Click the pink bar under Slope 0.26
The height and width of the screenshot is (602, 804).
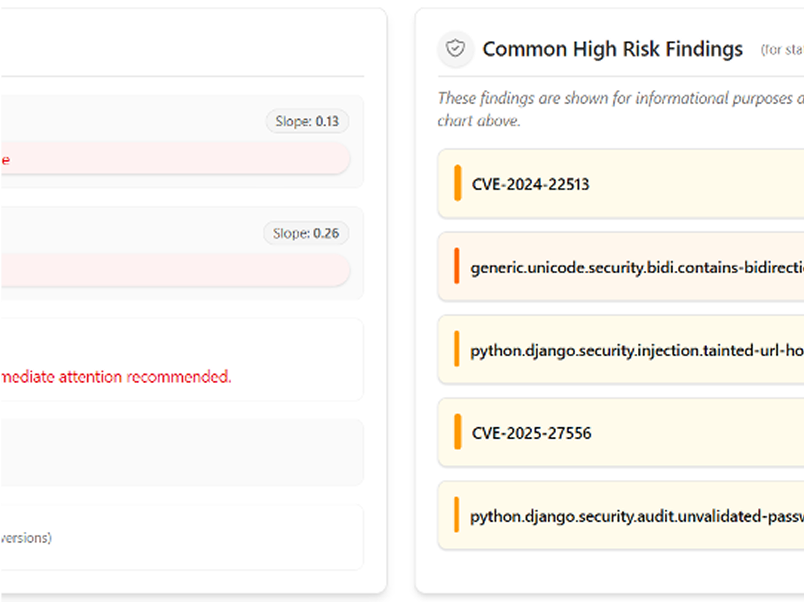click(x=175, y=269)
